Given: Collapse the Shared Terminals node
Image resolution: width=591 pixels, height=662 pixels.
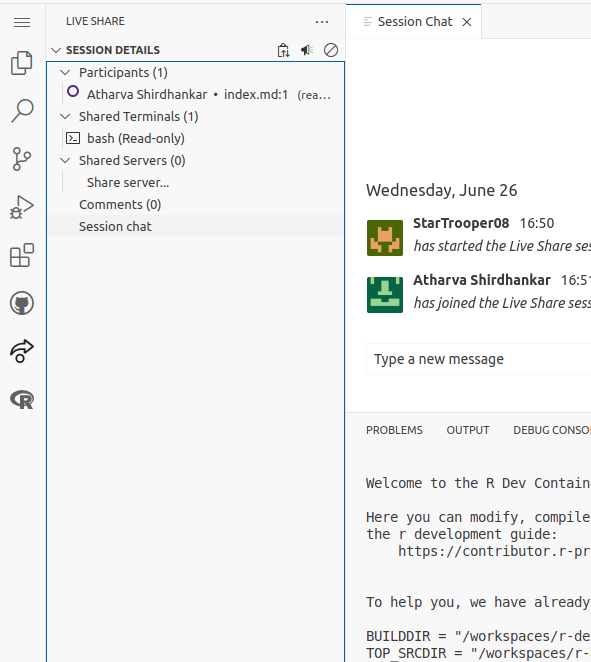Looking at the screenshot, I should [65, 117].
